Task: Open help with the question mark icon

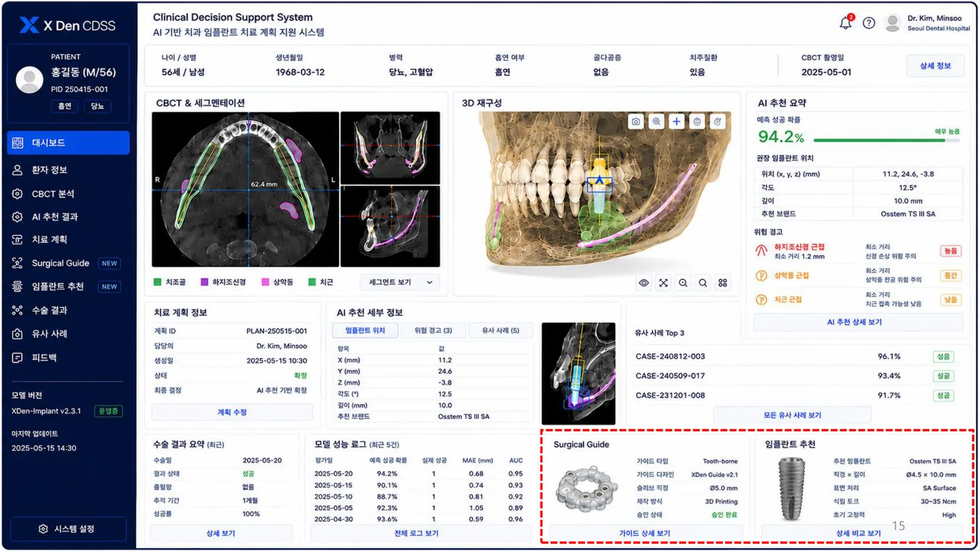Action: tap(869, 23)
